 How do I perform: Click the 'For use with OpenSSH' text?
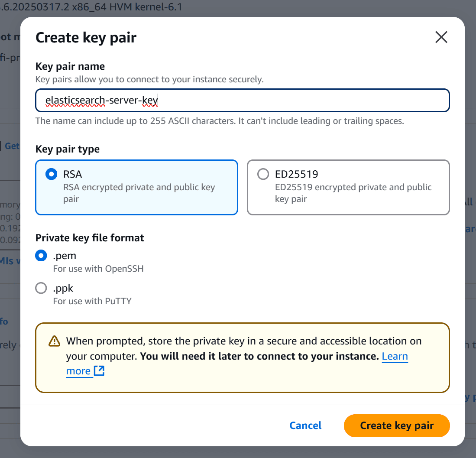[x=98, y=269]
